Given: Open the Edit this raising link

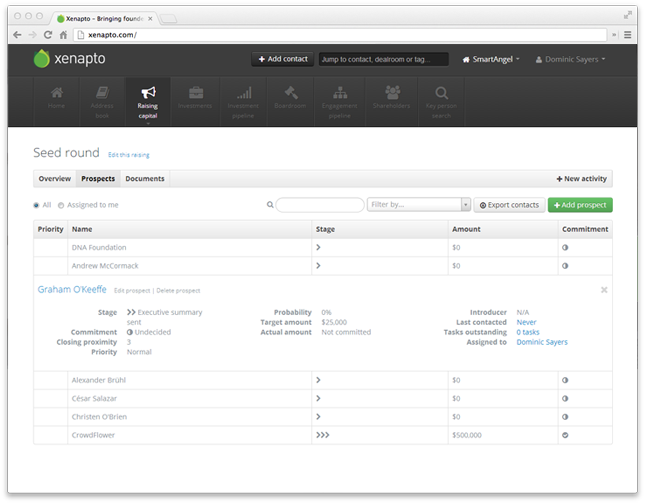Looking at the screenshot, I should coord(129,155).
